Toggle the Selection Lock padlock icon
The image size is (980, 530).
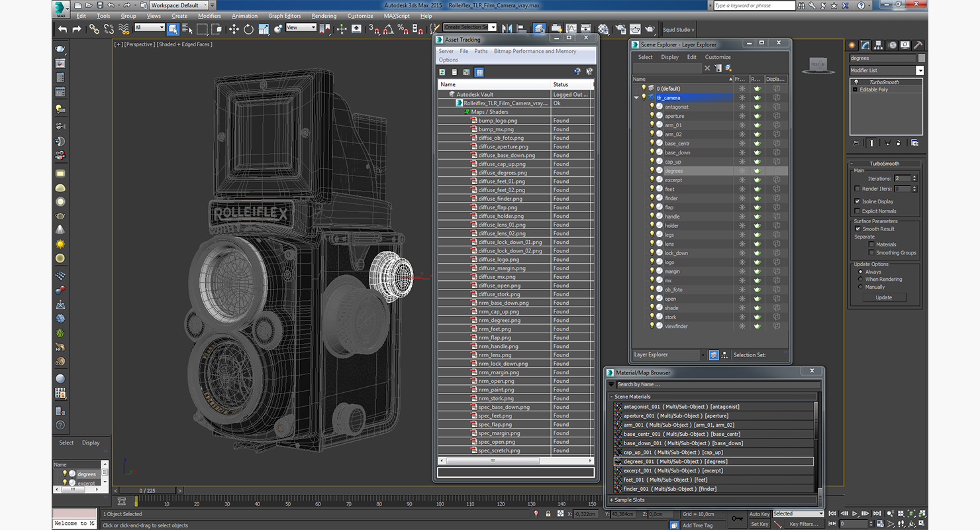[549, 513]
